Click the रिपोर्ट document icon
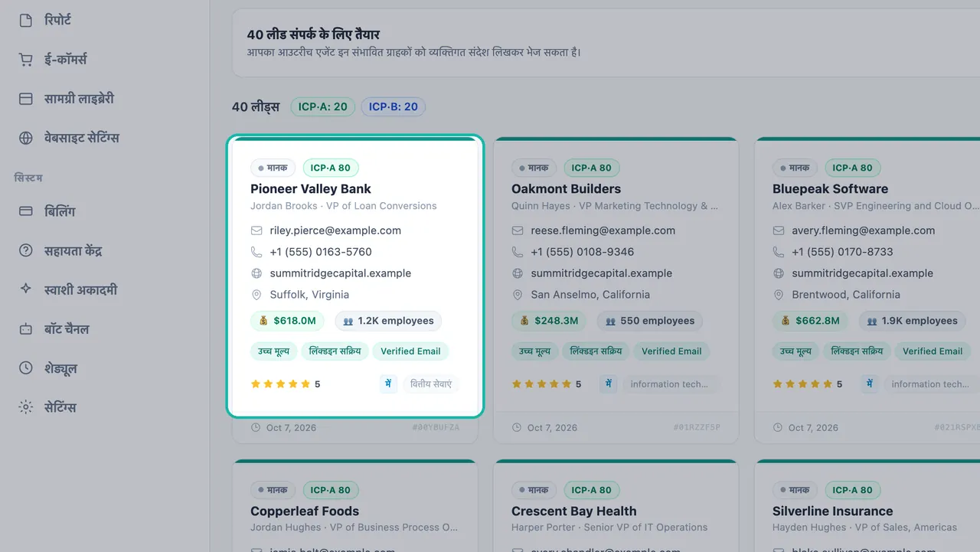 coord(26,21)
